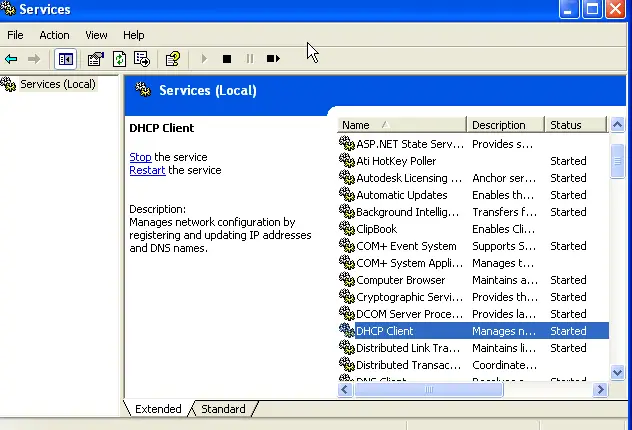Click the Refresh toolbar icon

click(119, 59)
